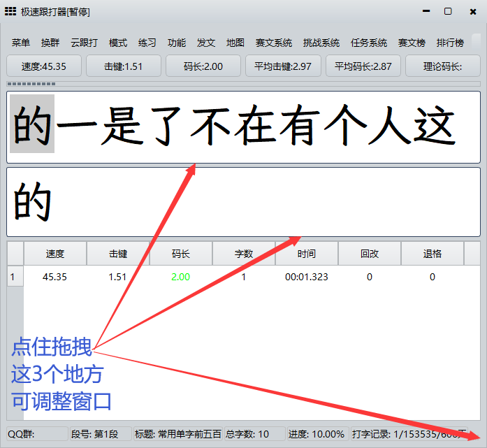Screen dimensions: 487x448
Task: Open the 菜单 menu
Action: (21, 43)
